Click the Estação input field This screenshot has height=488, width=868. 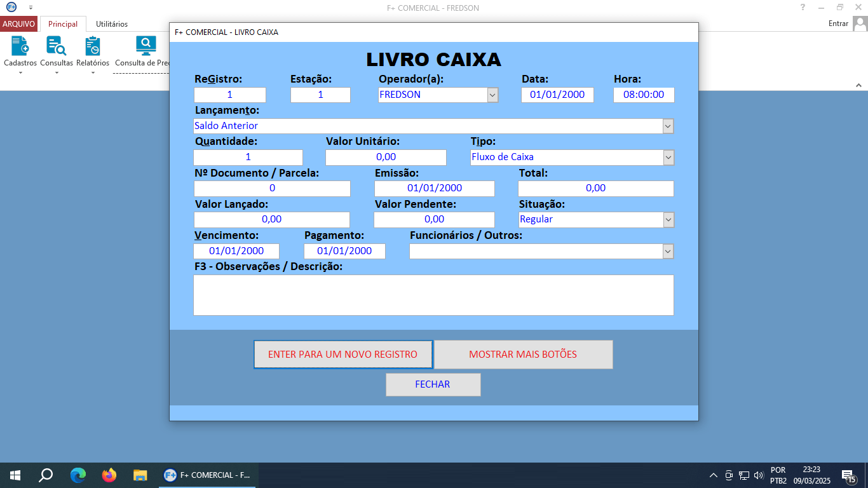pyautogui.click(x=320, y=95)
